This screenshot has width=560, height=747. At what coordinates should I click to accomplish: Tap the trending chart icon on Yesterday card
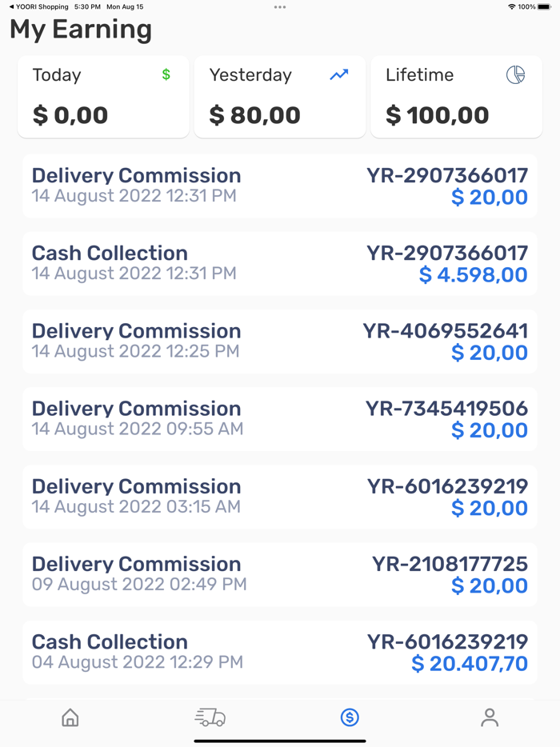coord(338,75)
